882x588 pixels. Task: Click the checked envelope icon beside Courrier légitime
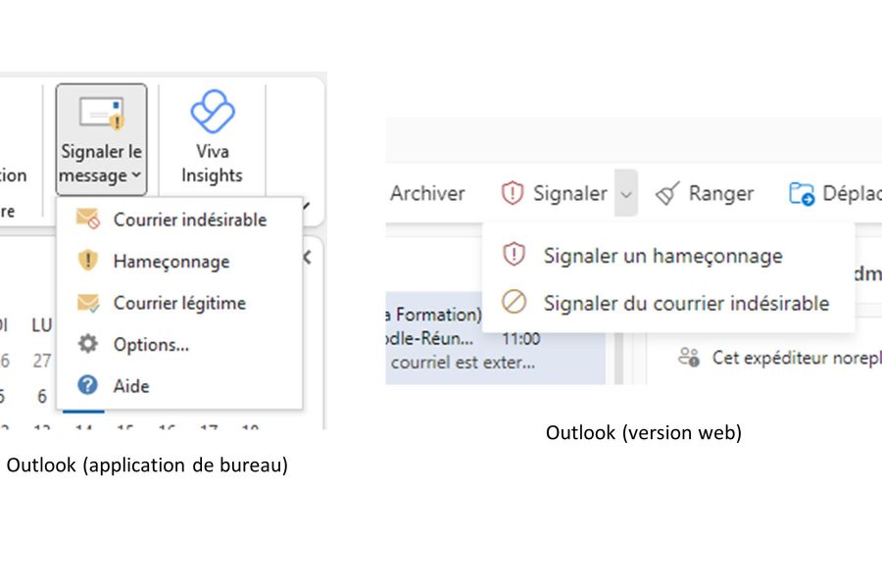click(88, 303)
